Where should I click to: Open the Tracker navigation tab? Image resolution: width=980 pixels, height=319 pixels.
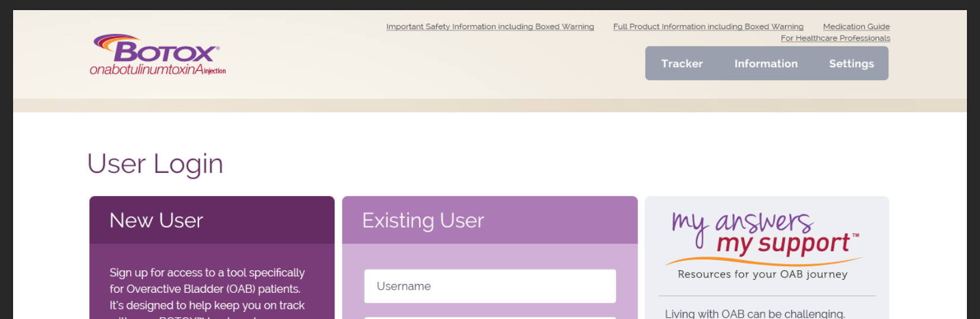pos(682,64)
